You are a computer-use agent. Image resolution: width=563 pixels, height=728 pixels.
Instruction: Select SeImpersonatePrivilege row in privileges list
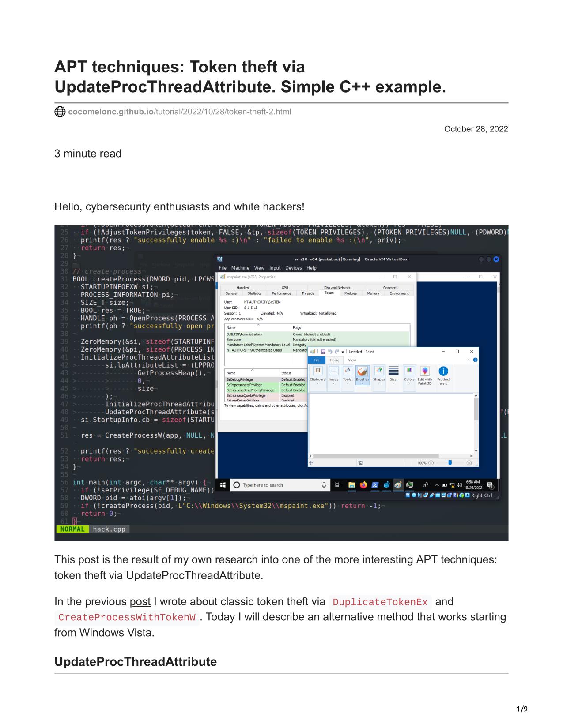coord(265,385)
